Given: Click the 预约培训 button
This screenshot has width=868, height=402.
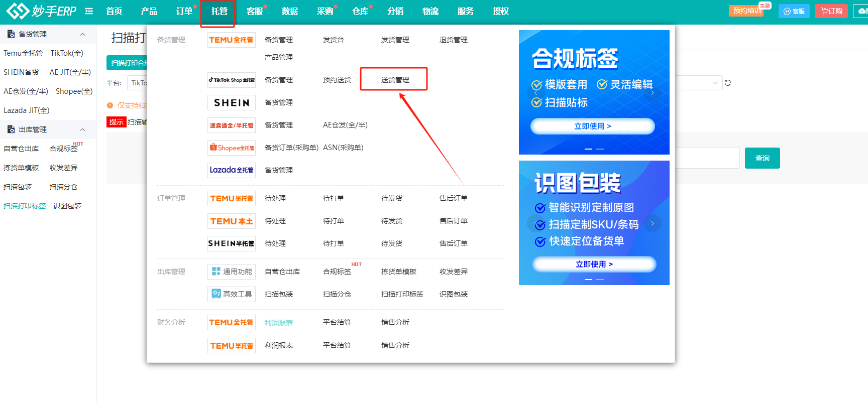Looking at the screenshot, I should [746, 11].
